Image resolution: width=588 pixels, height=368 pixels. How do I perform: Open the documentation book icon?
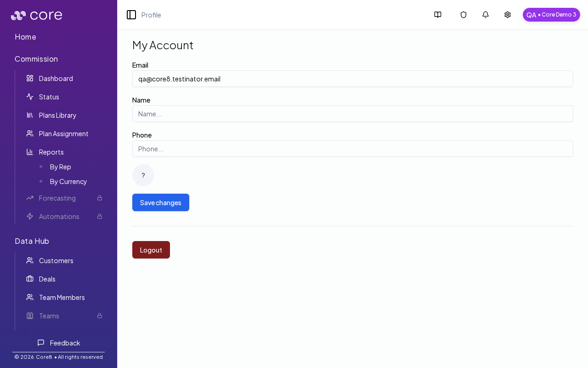(x=437, y=15)
